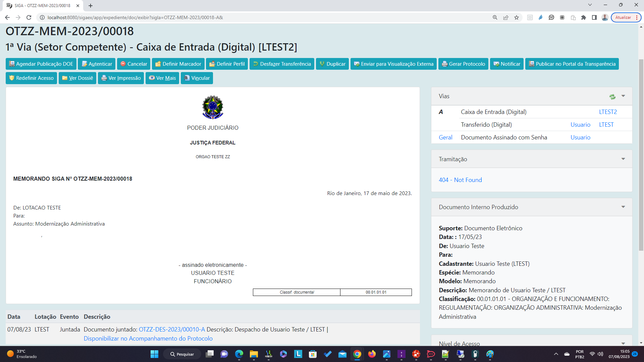Screen dimensions: 644x362
Task: Click the LTEST2 lotação link
Action: point(608,112)
